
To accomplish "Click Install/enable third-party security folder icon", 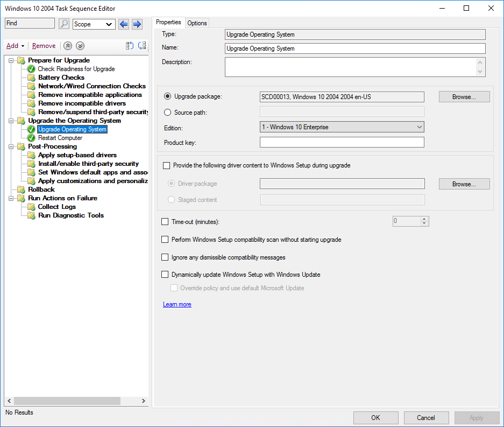I will [x=32, y=164].
